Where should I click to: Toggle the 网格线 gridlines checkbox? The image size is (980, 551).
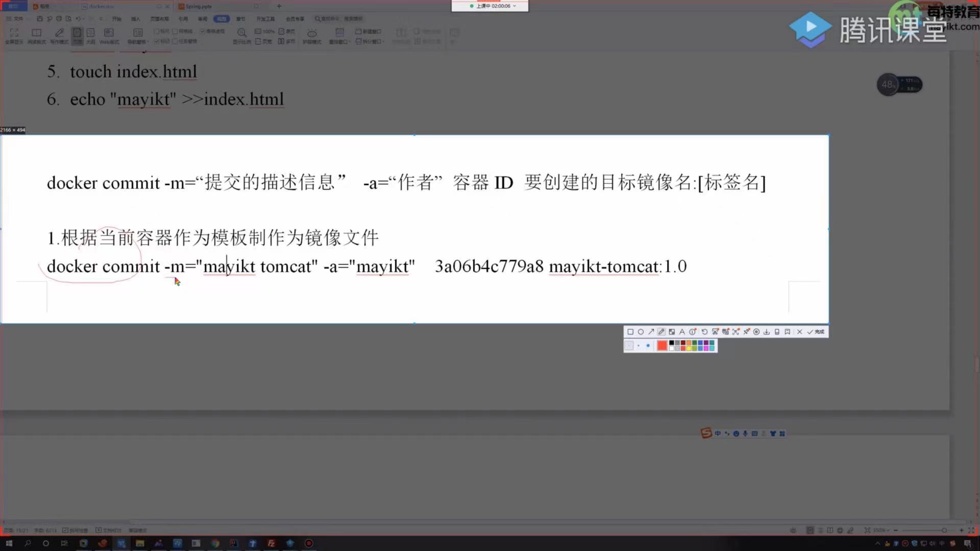[x=175, y=32]
